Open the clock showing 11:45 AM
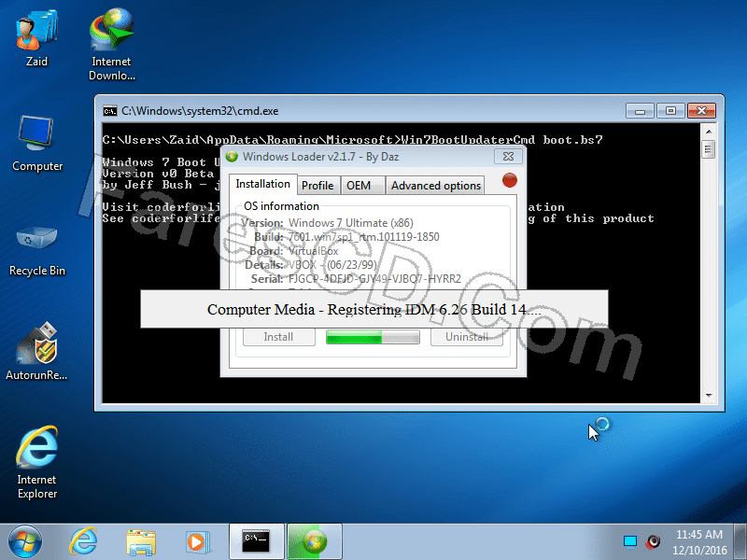 (x=699, y=542)
